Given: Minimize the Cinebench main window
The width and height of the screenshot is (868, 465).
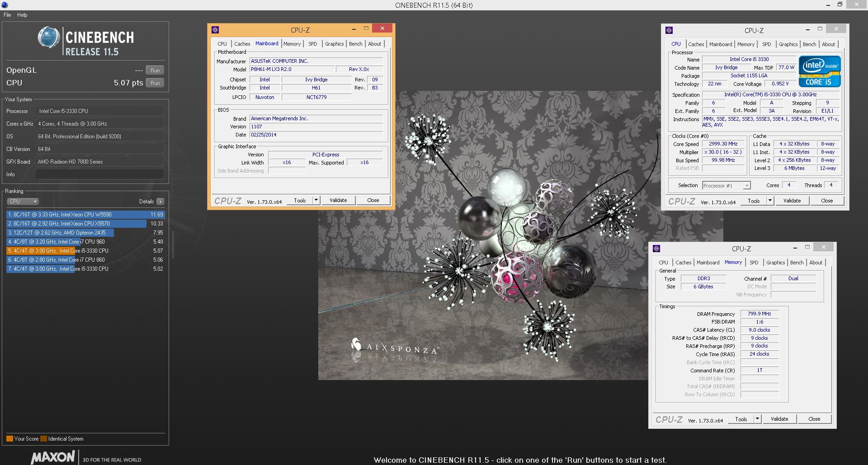Looking at the screenshot, I should click(x=828, y=5).
